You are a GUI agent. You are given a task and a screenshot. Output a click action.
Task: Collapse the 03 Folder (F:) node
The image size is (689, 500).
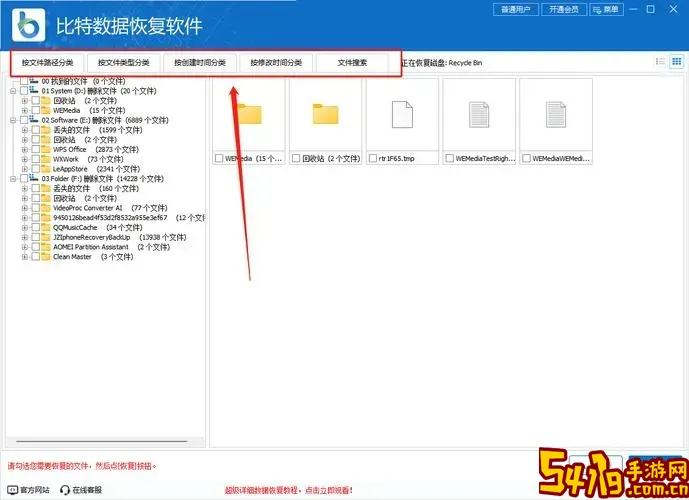[x=13, y=179]
